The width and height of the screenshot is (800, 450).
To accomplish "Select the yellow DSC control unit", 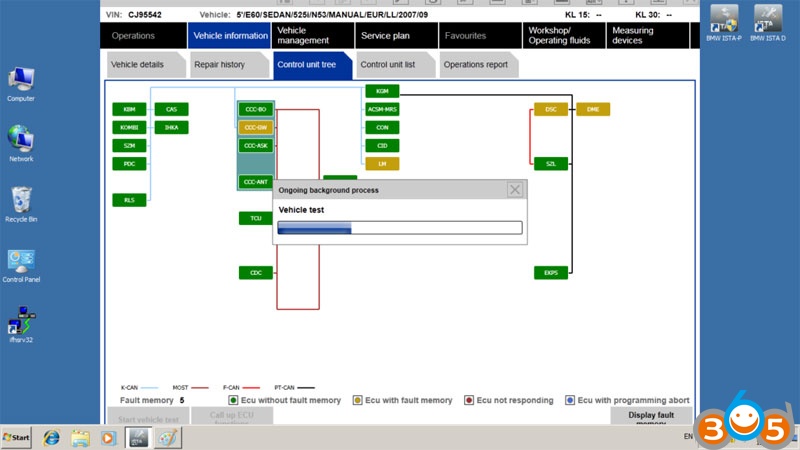I will click(x=551, y=109).
